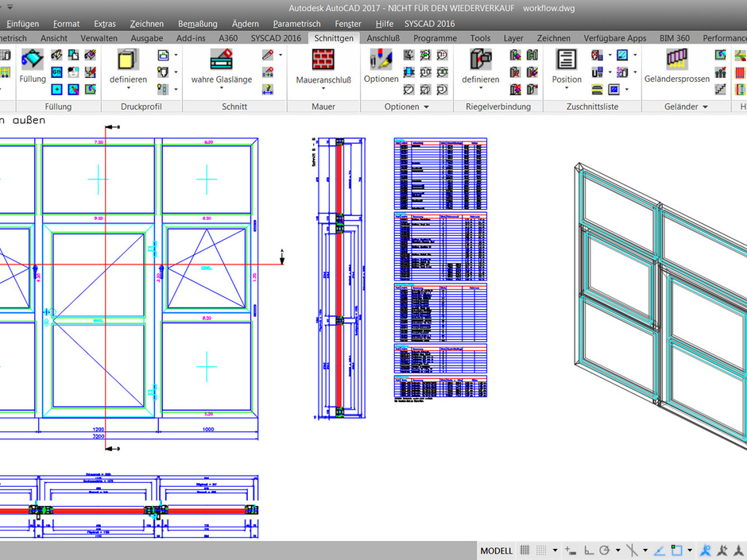Click the Position cut list icon
747x560 pixels.
click(x=567, y=64)
